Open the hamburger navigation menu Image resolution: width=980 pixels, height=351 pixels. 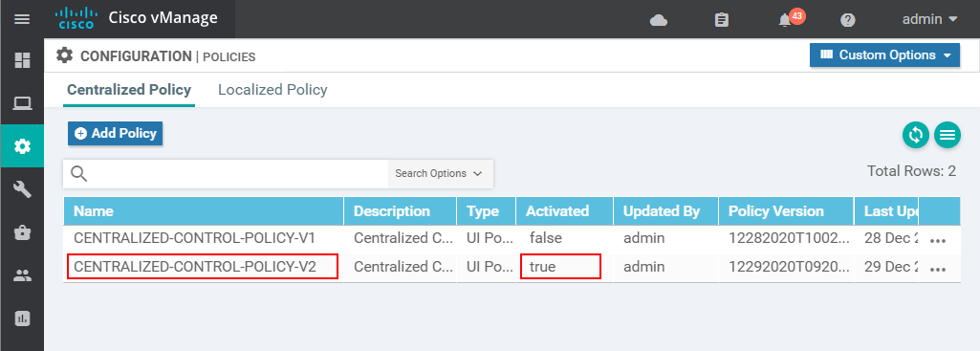point(22,19)
